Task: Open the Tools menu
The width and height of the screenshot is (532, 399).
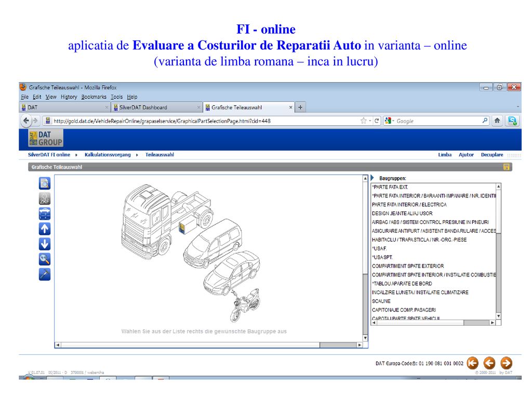Action: click(117, 97)
